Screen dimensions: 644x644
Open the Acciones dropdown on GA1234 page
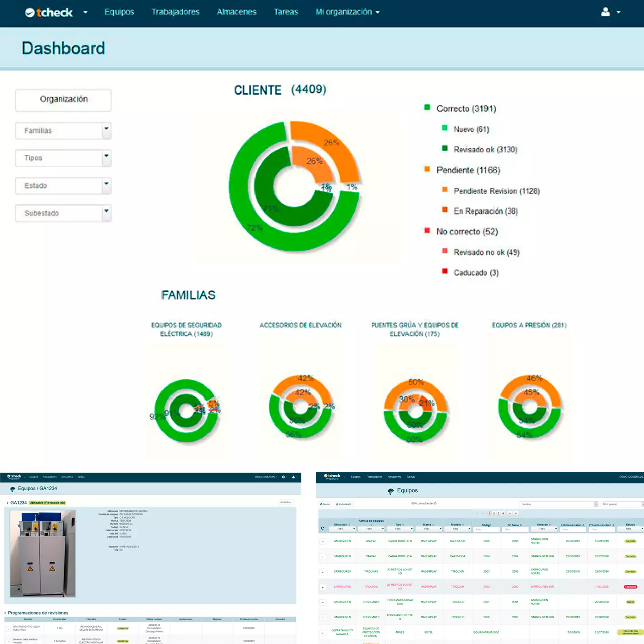(286, 502)
